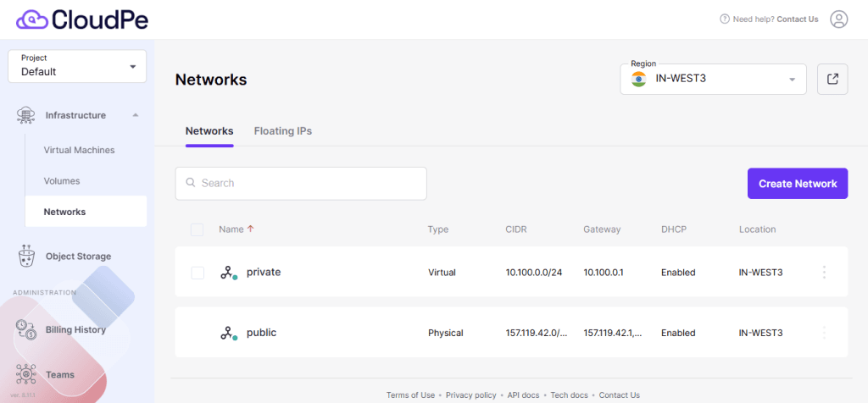This screenshot has height=403, width=868.
Task: Select Virtual Machines in the sidebar
Action: pos(79,150)
